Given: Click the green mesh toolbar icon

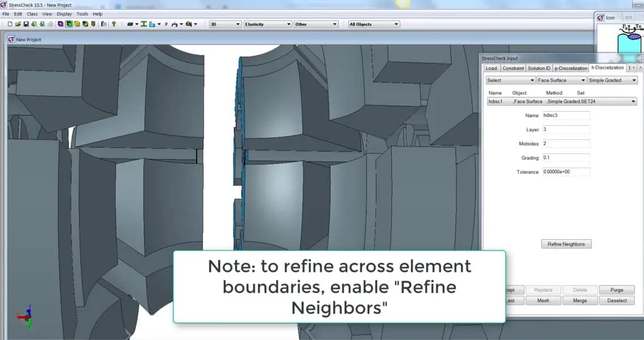Looking at the screenshot, I should [69, 24].
